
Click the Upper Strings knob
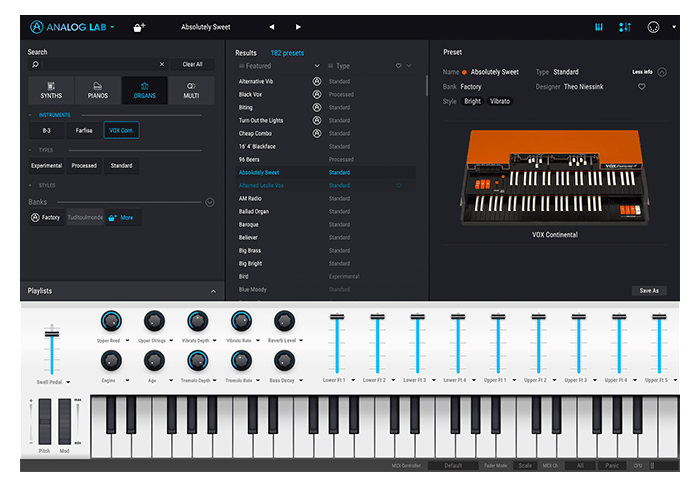(x=154, y=321)
